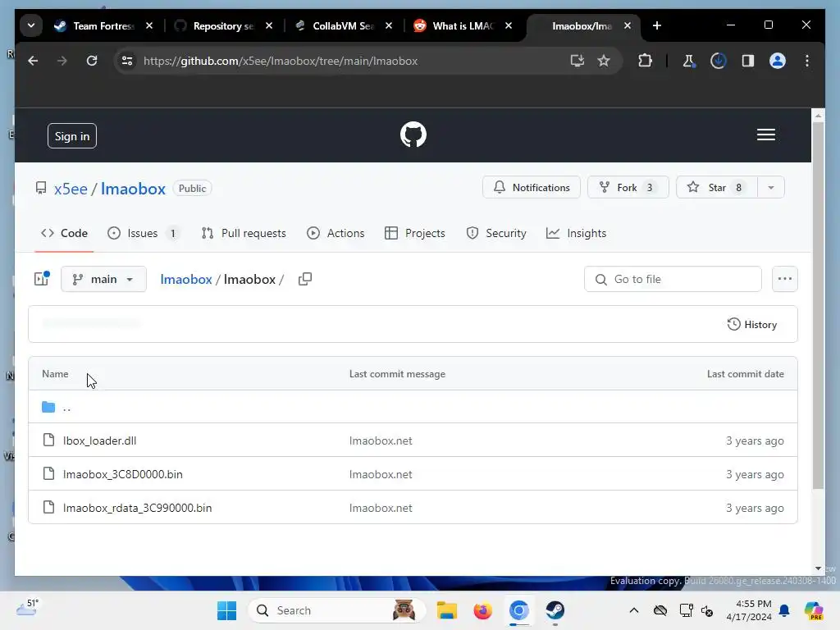Open the Insights tab
The width and height of the screenshot is (840, 630).
577,233
